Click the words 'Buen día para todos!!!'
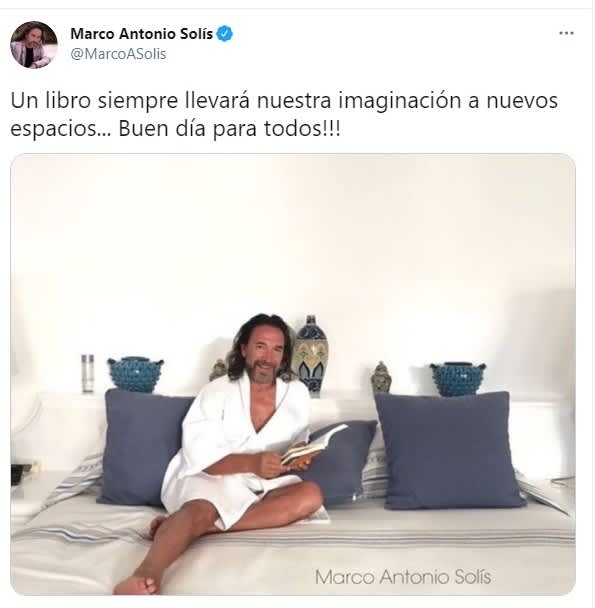 pos(229,129)
